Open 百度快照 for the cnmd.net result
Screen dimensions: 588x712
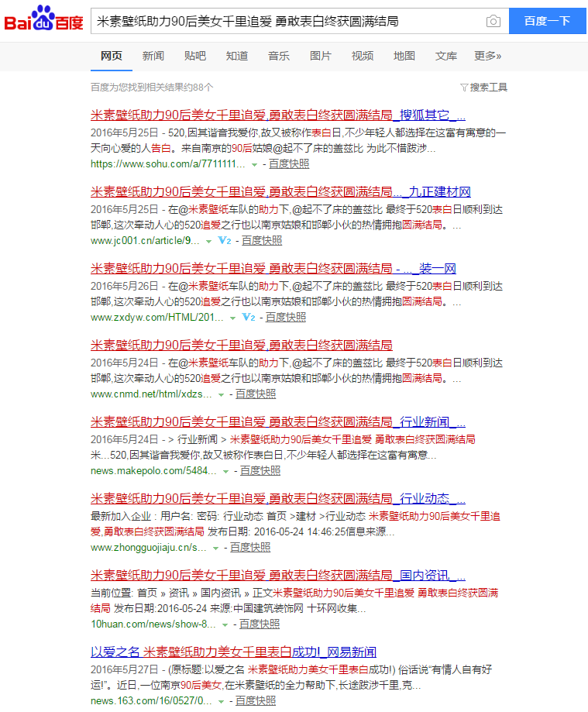pos(256,394)
